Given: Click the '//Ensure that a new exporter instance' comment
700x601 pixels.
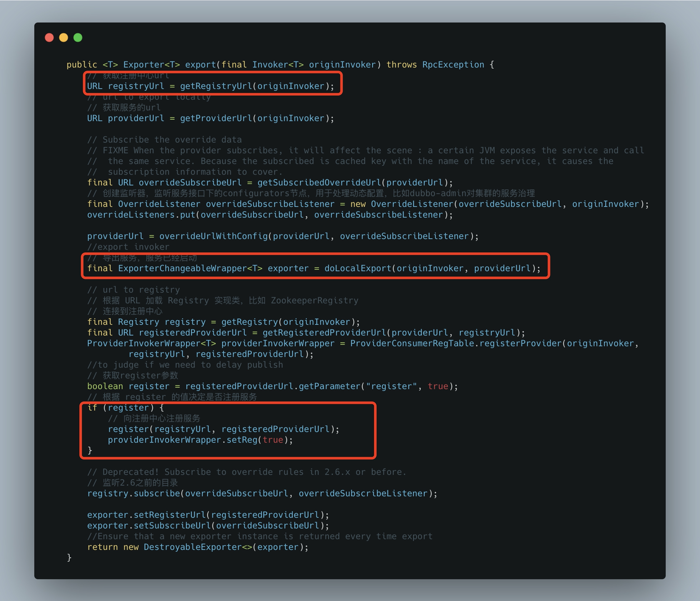Looking at the screenshot, I should 260,536.
